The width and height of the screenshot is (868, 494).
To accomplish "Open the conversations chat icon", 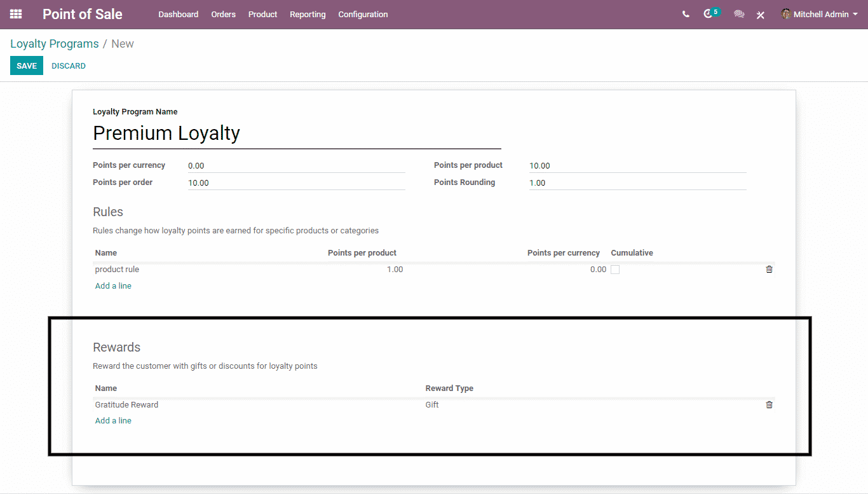I will [x=739, y=14].
